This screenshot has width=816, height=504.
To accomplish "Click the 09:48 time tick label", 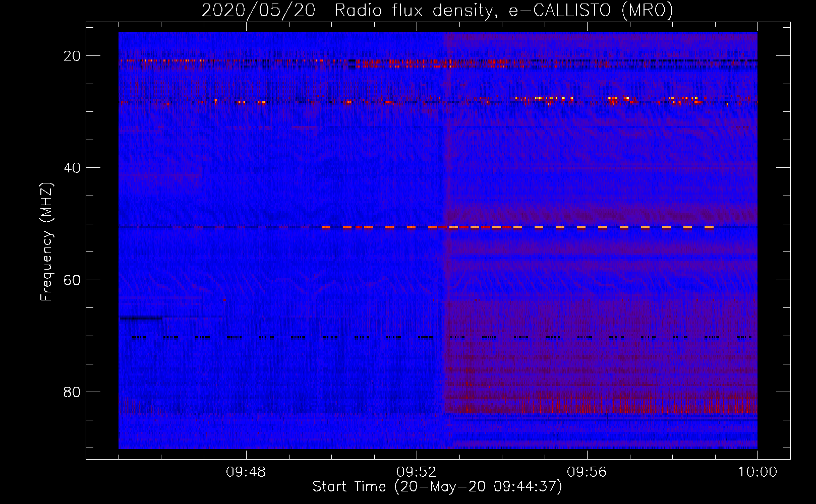I will (246, 472).
